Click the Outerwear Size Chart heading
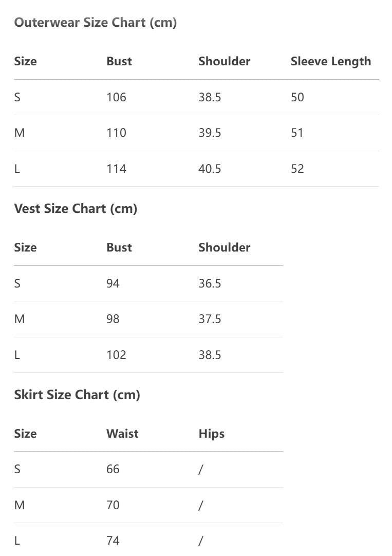 pyautogui.click(x=96, y=23)
